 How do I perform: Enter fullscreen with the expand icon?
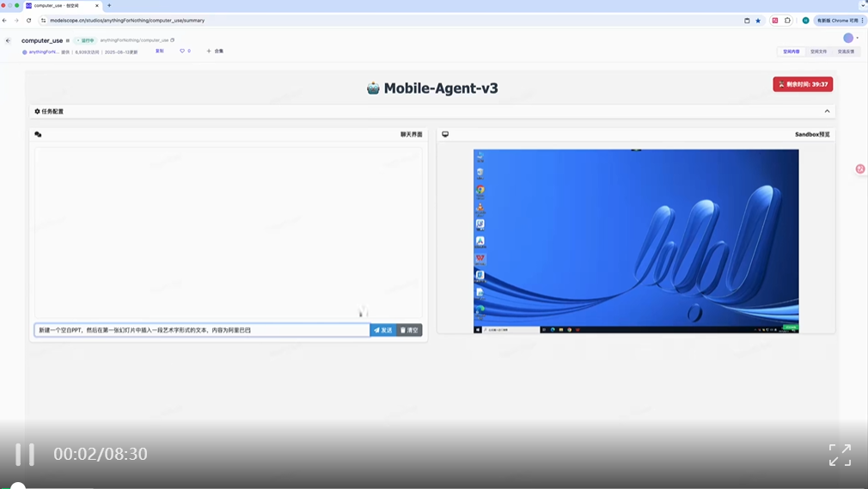point(840,455)
